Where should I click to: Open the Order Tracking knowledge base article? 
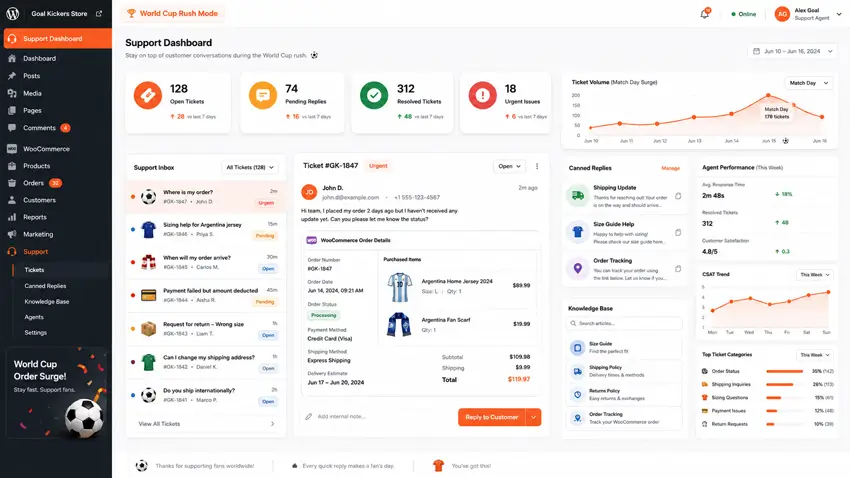pos(623,418)
